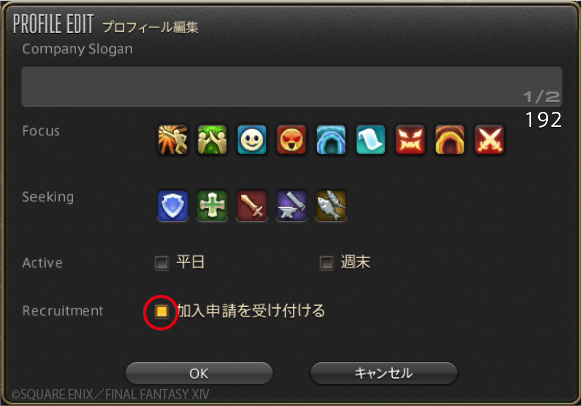The width and height of the screenshot is (582, 406).
Task: Click inside the Company Slogan text field
Action: (x=292, y=87)
